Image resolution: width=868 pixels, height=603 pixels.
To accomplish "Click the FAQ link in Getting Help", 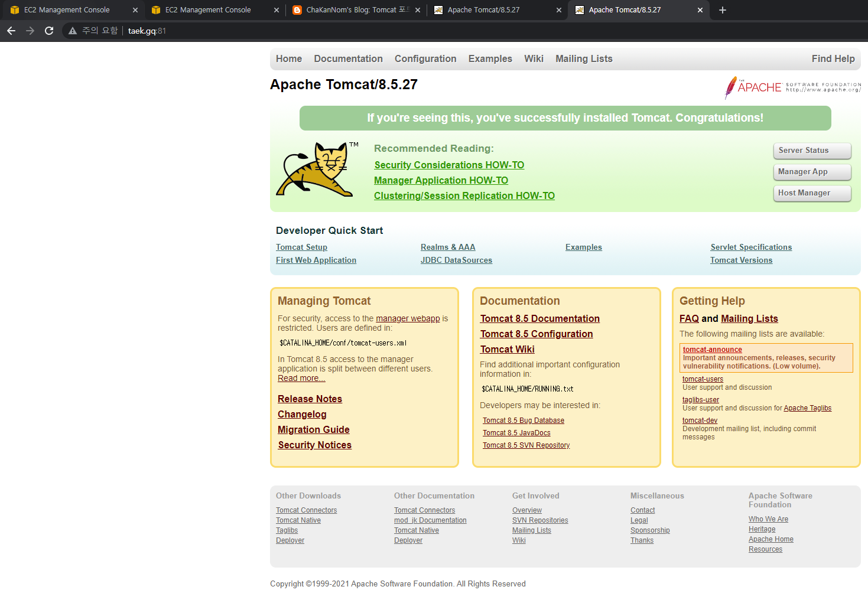I will (x=689, y=318).
